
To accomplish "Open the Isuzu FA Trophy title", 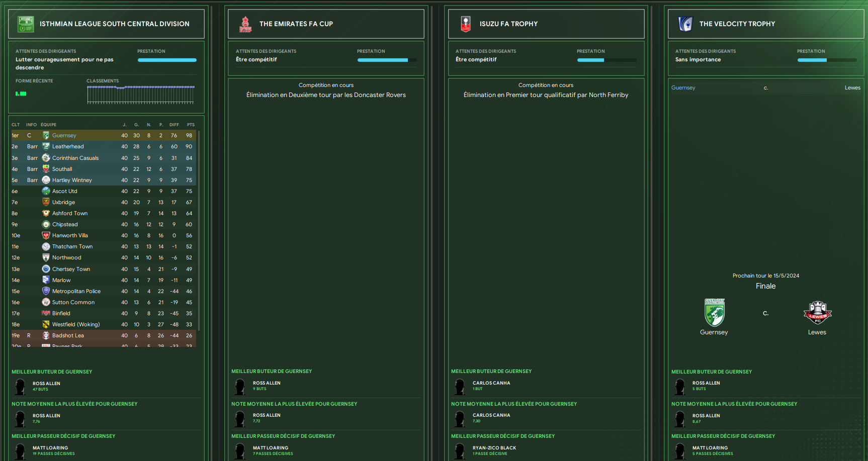I will (508, 24).
